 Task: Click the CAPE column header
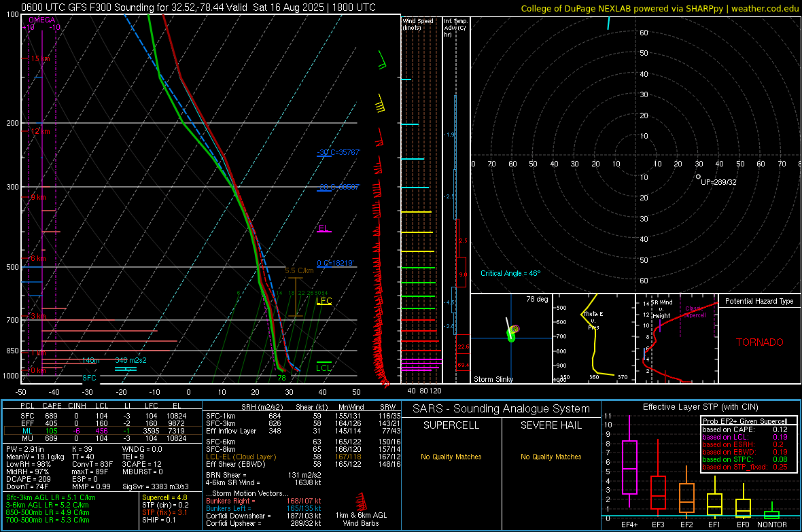pyautogui.click(x=52, y=406)
